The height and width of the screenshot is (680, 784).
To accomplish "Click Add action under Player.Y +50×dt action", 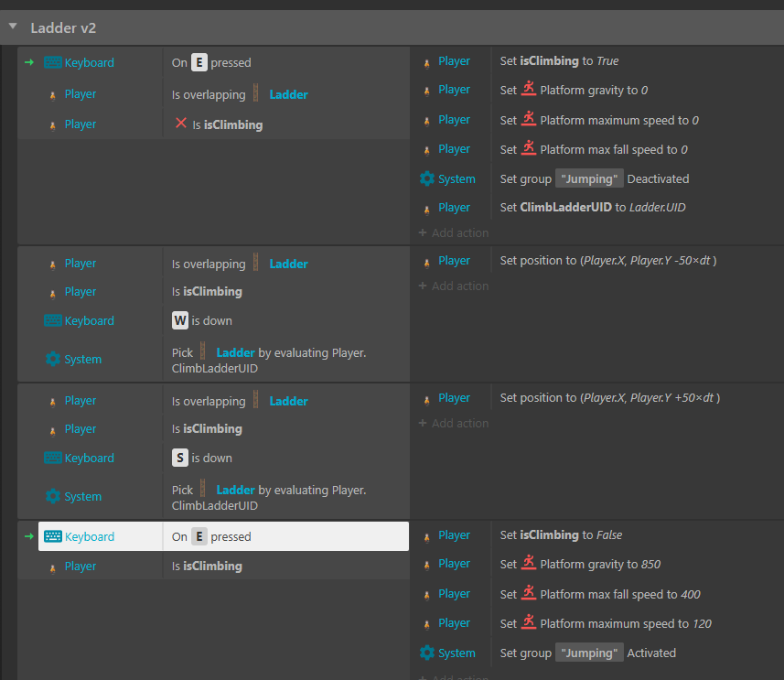I will click(454, 423).
